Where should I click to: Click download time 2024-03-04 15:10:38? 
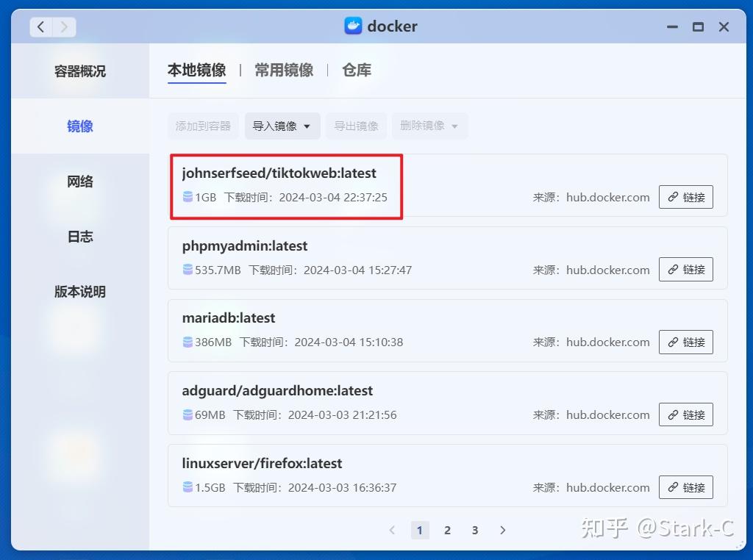(x=349, y=342)
